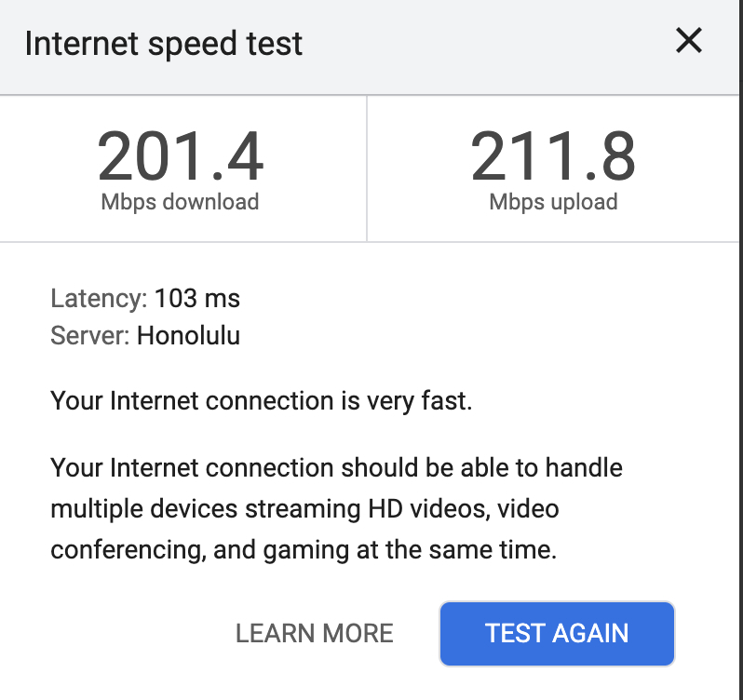Click the TEST AGAIN button
The image size is (743, 700).
pyautogui.click(x=557, y=634)
